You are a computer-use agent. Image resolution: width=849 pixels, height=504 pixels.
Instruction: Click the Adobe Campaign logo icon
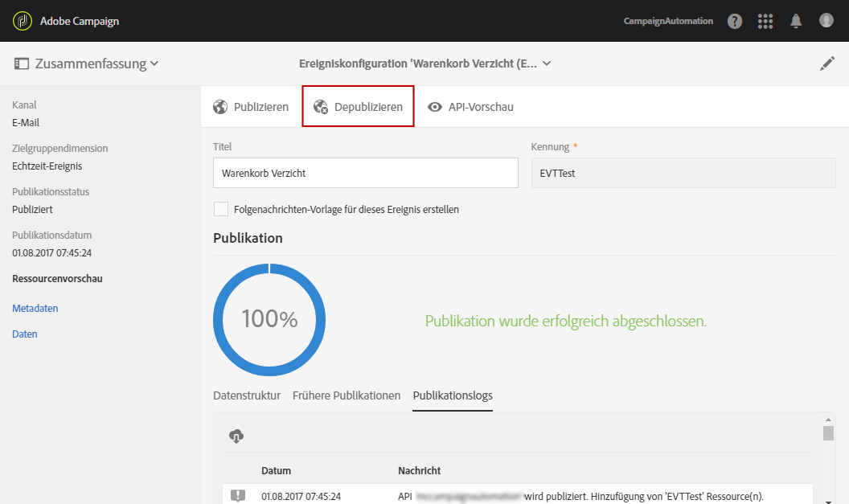[23, 21]
